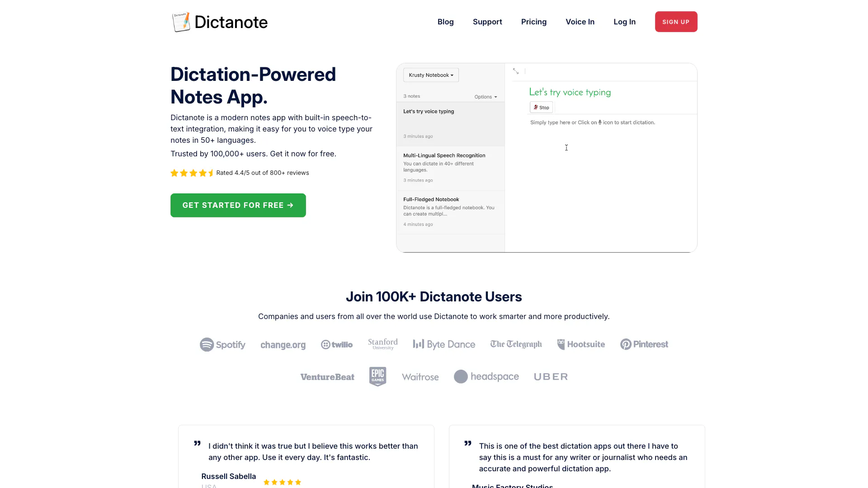Click the Spotify logo
Viewport: 868px width, 488px height.
pyautogui.click(x=222, y=345)
